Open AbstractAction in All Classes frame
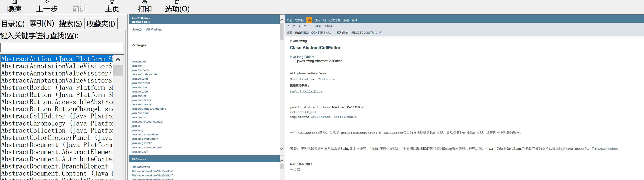Image resolution: width=644 pixels, height=180 pixels. point(141,167)
